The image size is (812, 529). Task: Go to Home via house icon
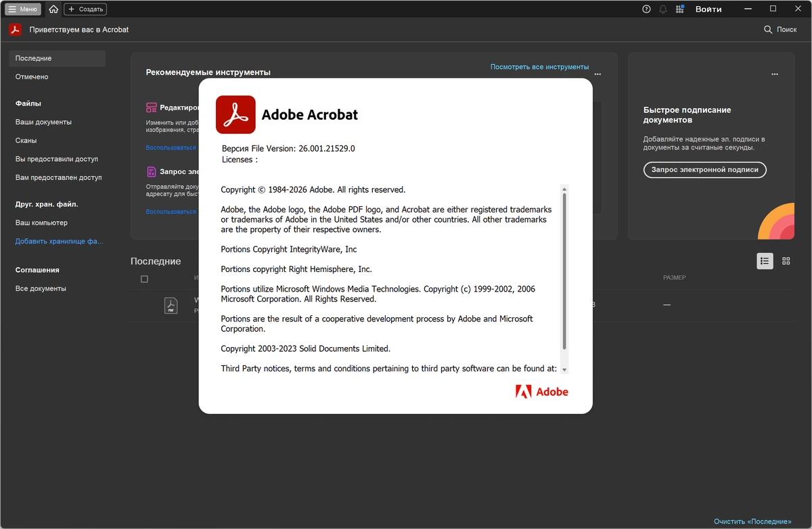tap(53, 9)
